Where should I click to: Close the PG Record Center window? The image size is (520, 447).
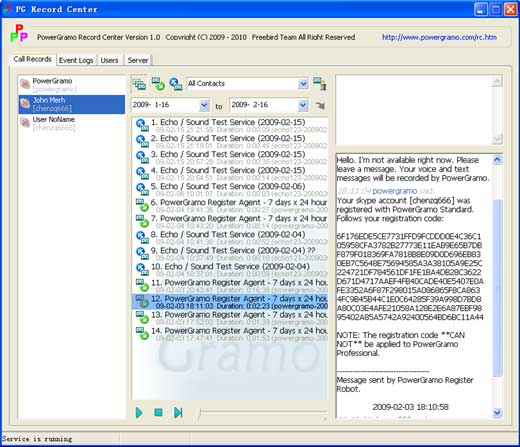(x=510, y=9)
